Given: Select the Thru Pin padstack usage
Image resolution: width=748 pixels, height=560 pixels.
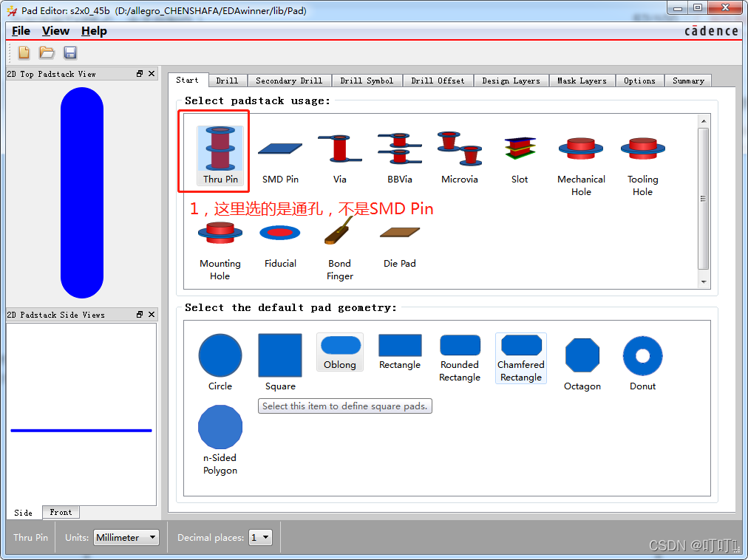Looking at the screenshot, I should click(x=220, y=155).
